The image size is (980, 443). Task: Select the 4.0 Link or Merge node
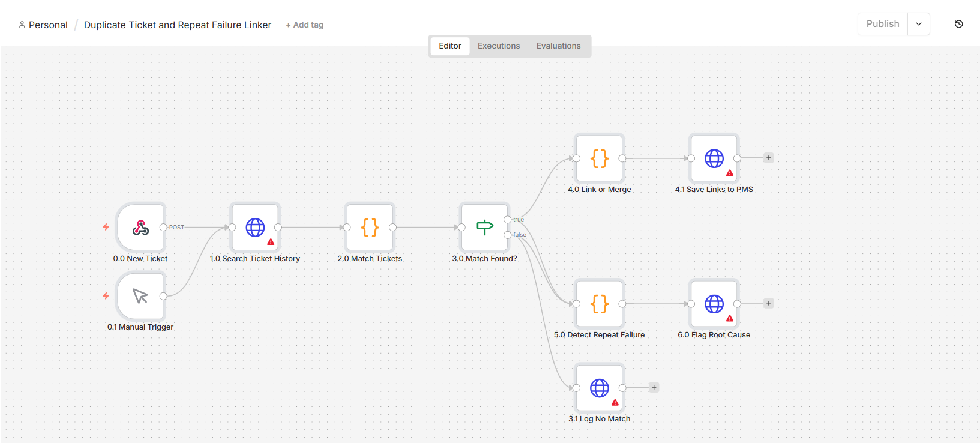(600, 158)
